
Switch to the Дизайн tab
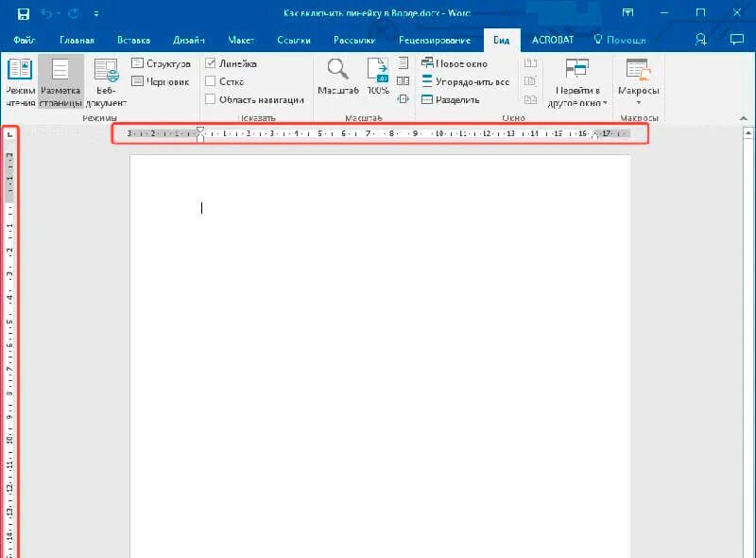point(188,40)
